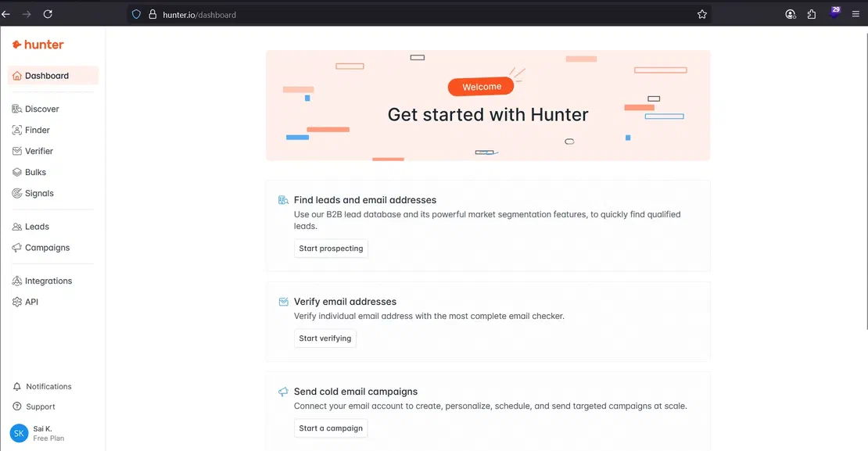
Task: Open the Bulks menu label
Action: tap(35, 172)
